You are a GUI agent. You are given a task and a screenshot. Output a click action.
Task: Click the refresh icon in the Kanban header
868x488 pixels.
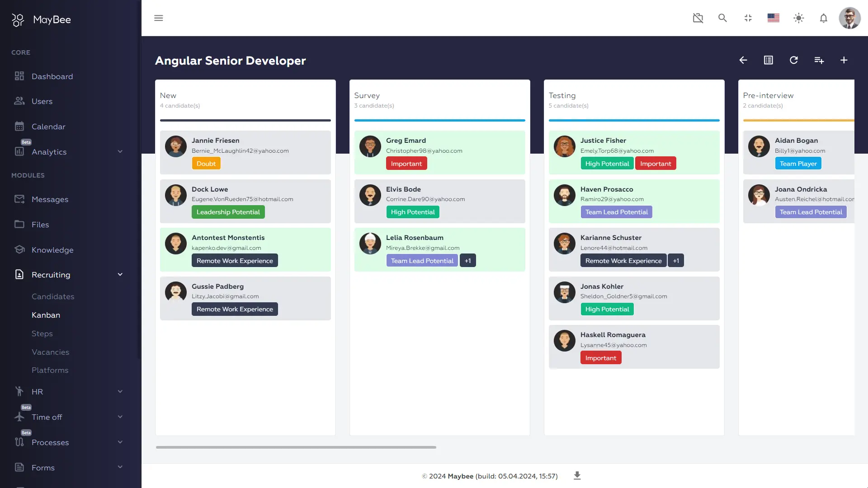pyautogui.click(x=793, y=60)
